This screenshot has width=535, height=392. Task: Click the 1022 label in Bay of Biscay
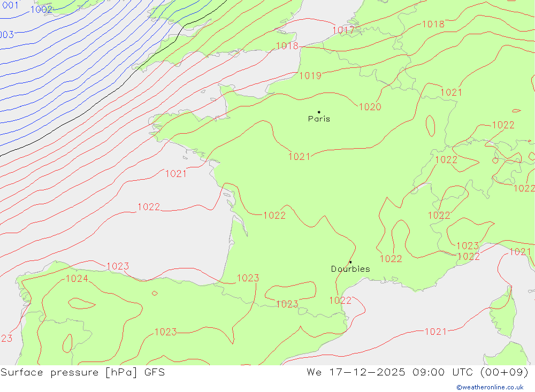(x=149, y=207)
